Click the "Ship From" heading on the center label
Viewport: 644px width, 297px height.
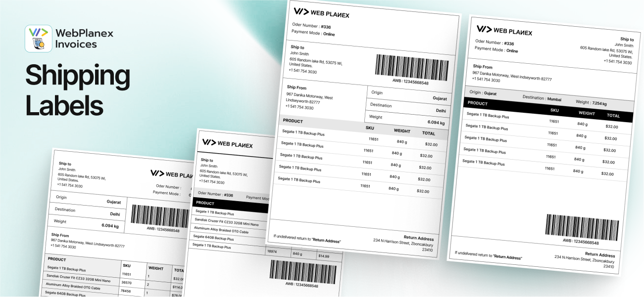click(296, 87)
